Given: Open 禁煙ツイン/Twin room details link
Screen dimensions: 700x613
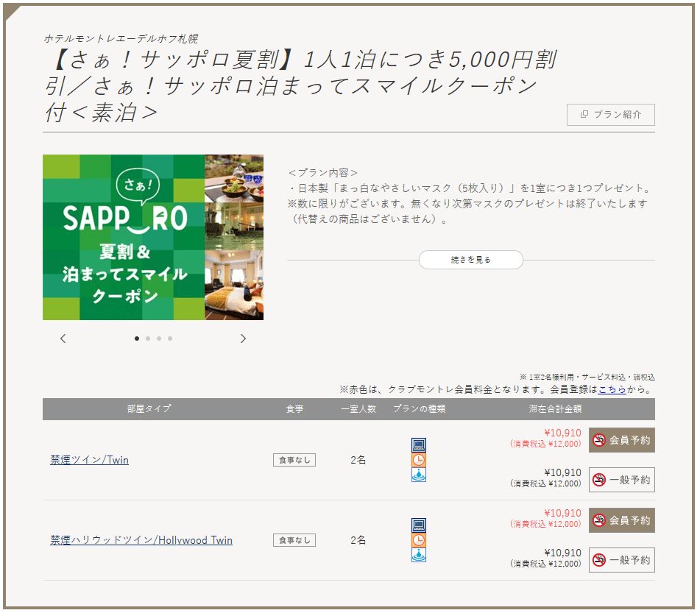Looking at the screenshot, I should tap(89, 460).
